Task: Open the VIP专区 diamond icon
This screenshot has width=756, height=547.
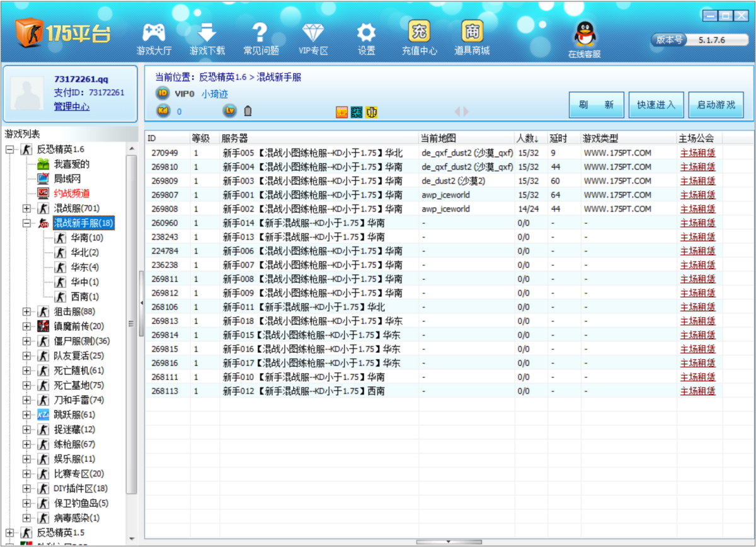Action: [313, 33]
